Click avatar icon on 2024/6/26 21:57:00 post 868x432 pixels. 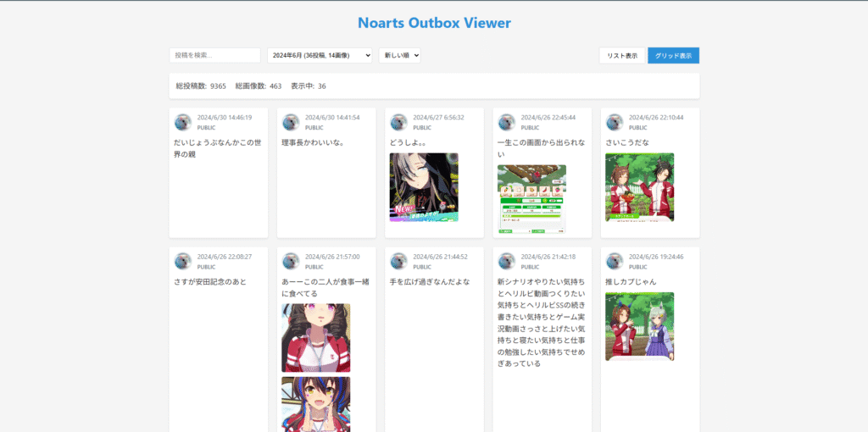[291, 261]
